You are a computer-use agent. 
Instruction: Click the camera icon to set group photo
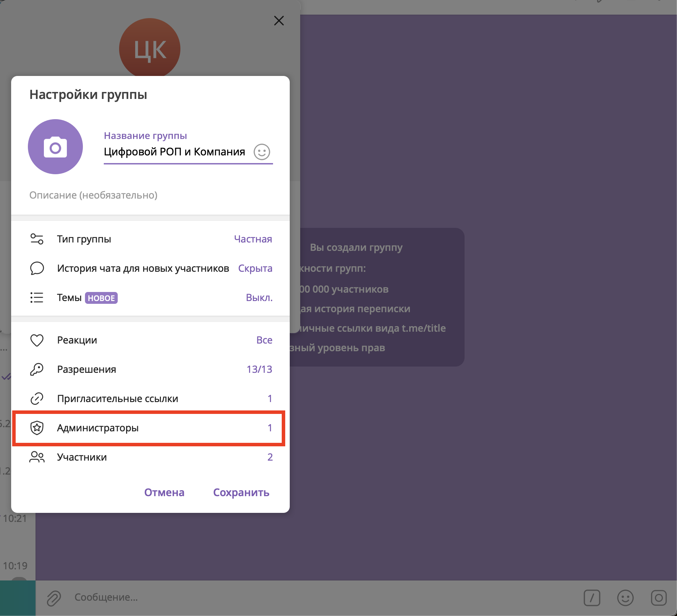[55, 147]
